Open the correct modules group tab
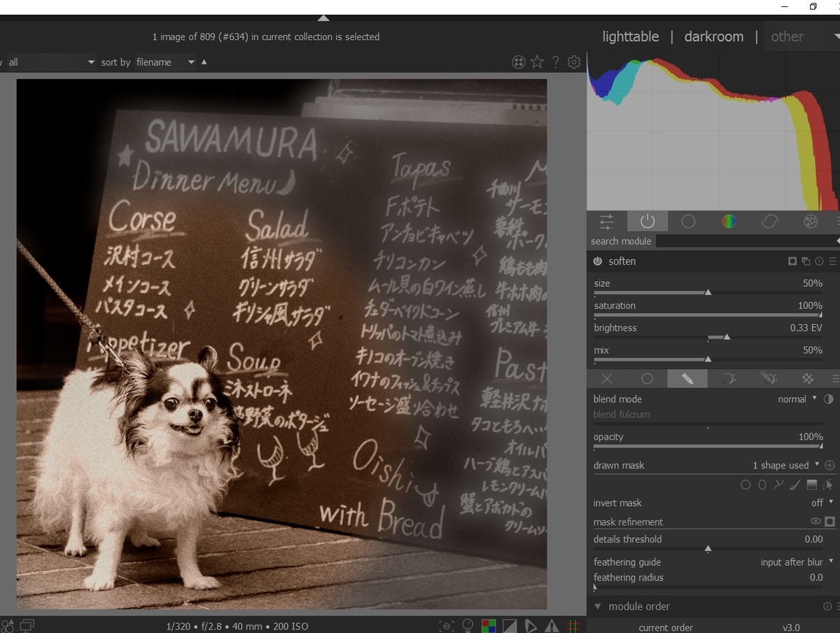Screen dimensions: 840x633 769,222
